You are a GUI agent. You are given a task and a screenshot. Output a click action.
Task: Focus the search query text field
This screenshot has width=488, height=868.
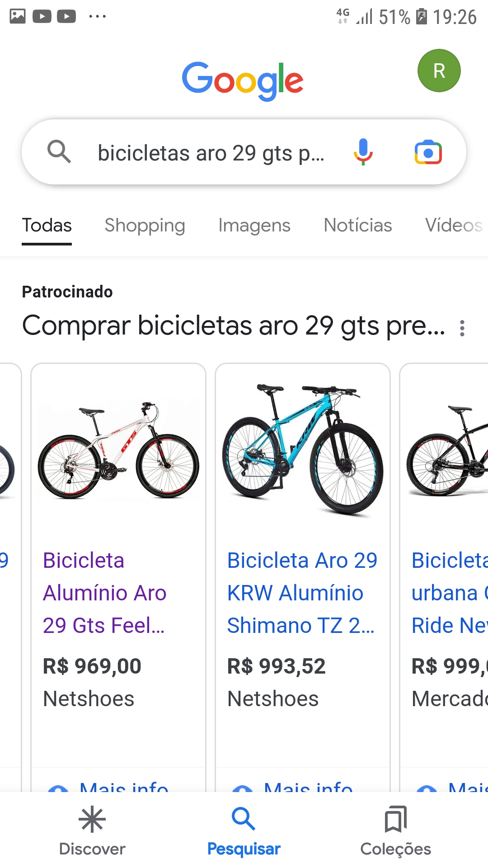(211, 153)
